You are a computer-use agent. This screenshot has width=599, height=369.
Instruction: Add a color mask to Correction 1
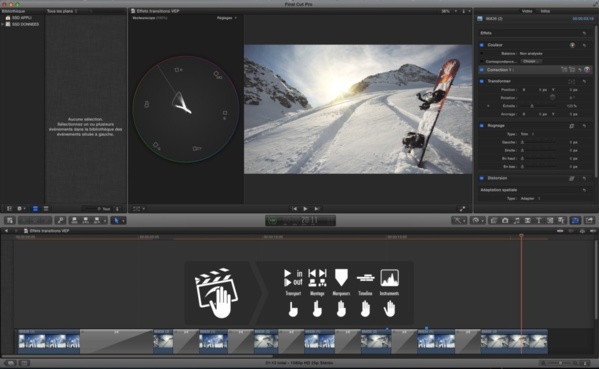(564, 70)
